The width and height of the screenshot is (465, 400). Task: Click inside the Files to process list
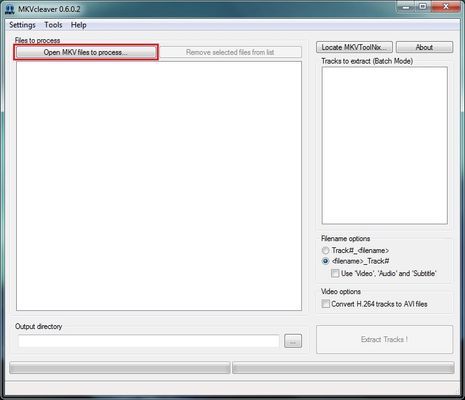pyautogui.click(x=159, y=186)
